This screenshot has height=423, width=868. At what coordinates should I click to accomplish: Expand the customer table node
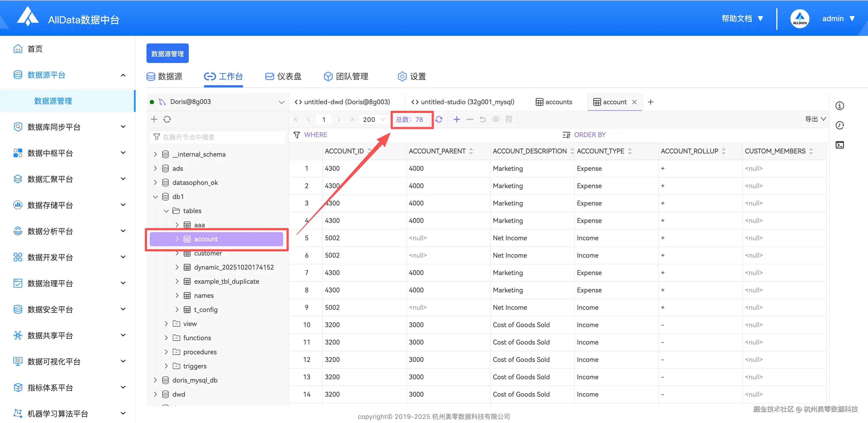[x=177, y=253]
